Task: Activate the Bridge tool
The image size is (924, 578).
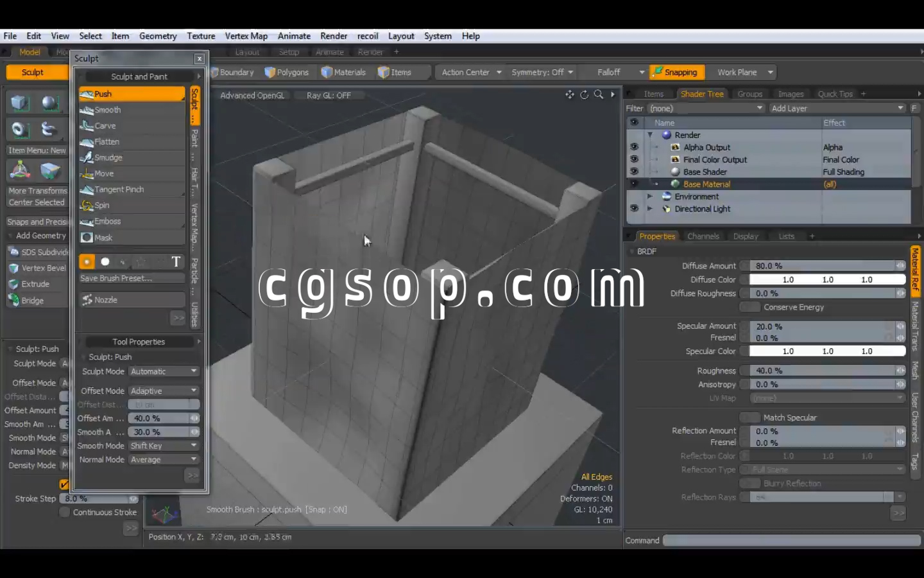Action: point(38,300)
